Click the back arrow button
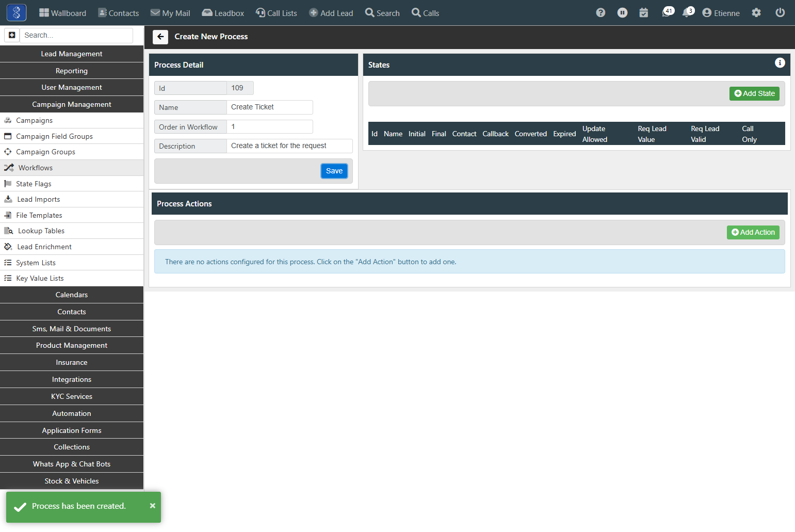 coord(160,37)
